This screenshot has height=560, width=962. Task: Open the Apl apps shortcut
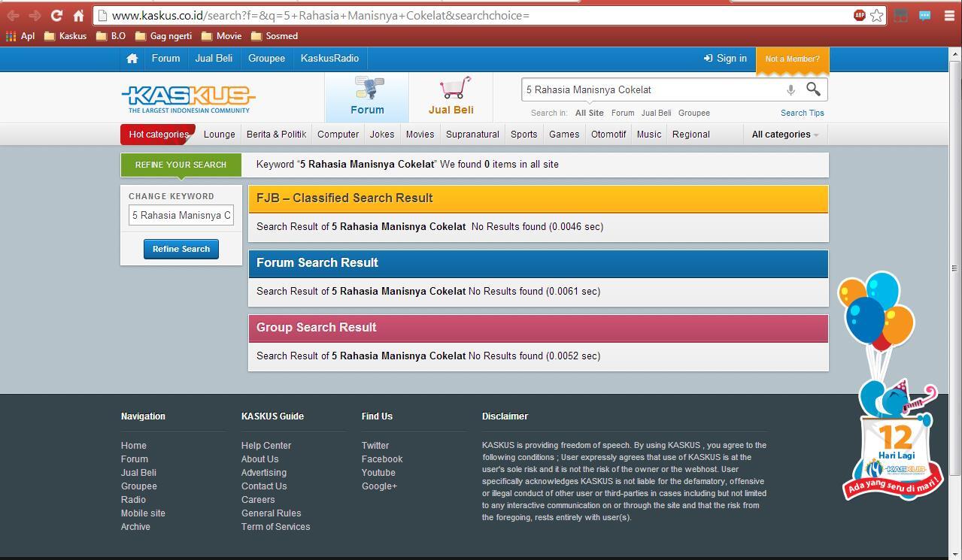tap(20, 36)
